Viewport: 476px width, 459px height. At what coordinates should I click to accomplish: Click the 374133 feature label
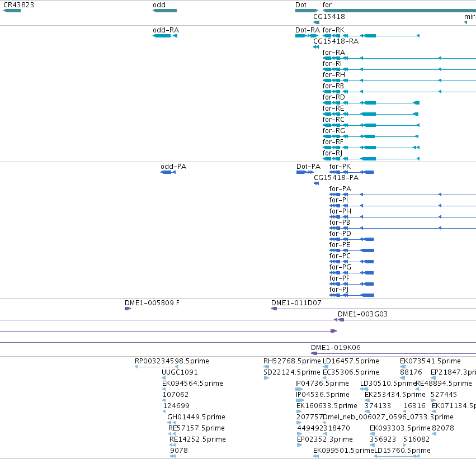coord(378,406)
